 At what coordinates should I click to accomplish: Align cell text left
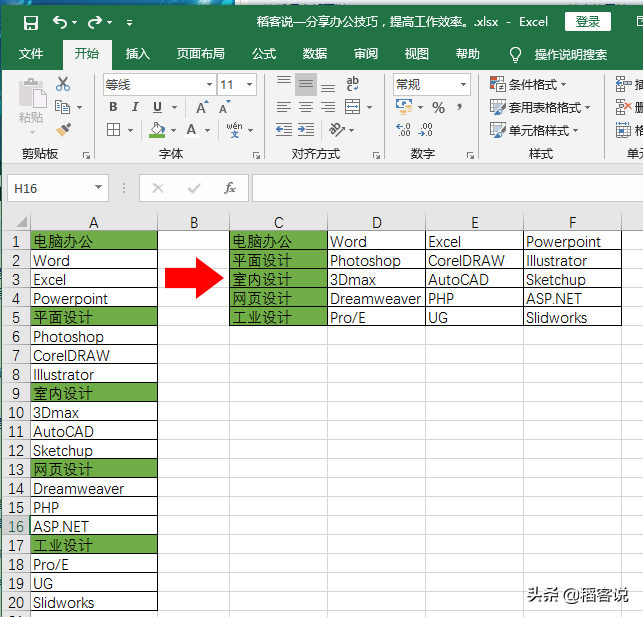[284, 107]
